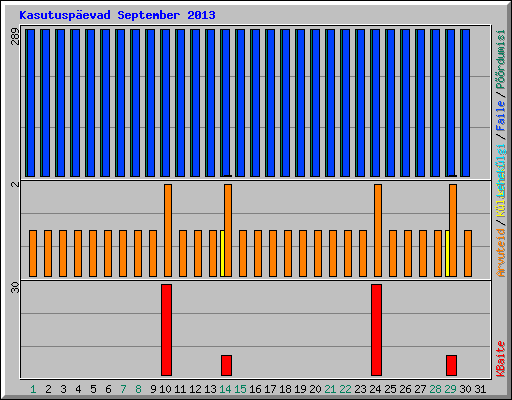Click the yellow visits bar at day 14
This screenshot has width=512, height=400.
(222, 253)
